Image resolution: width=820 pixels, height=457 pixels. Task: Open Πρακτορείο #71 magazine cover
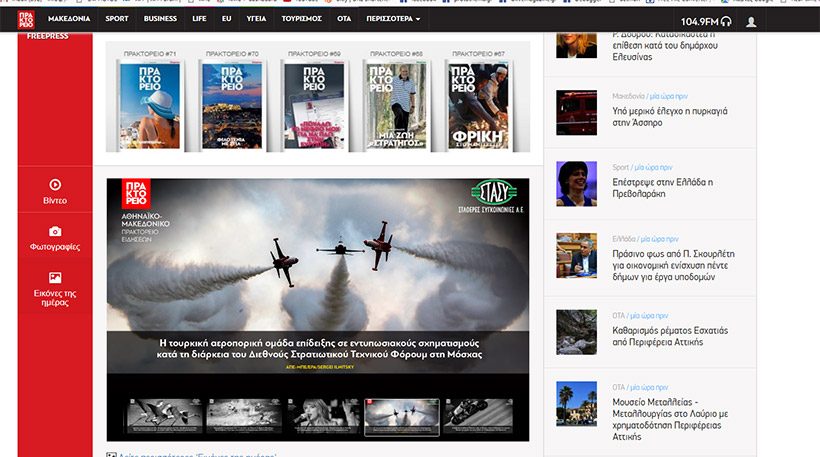click(150, 106)
